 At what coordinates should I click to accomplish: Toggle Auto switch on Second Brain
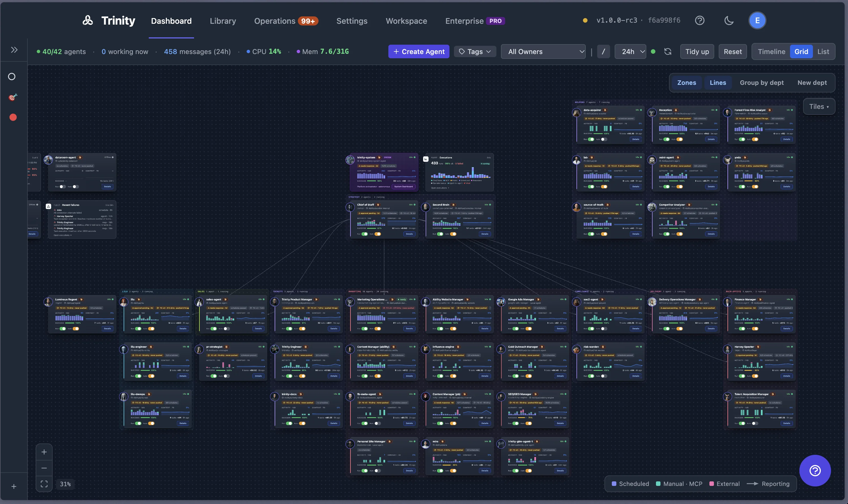[x=453, y=234]
